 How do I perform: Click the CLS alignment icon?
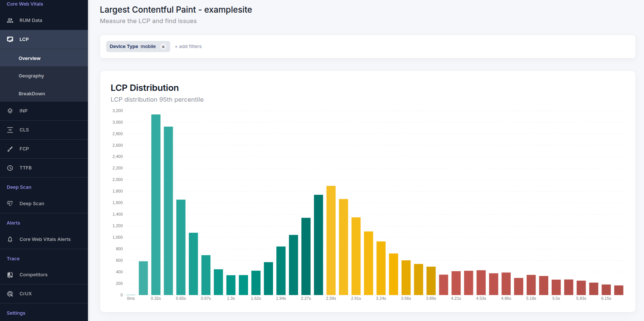pyautogui.click(x=10, y=130)
